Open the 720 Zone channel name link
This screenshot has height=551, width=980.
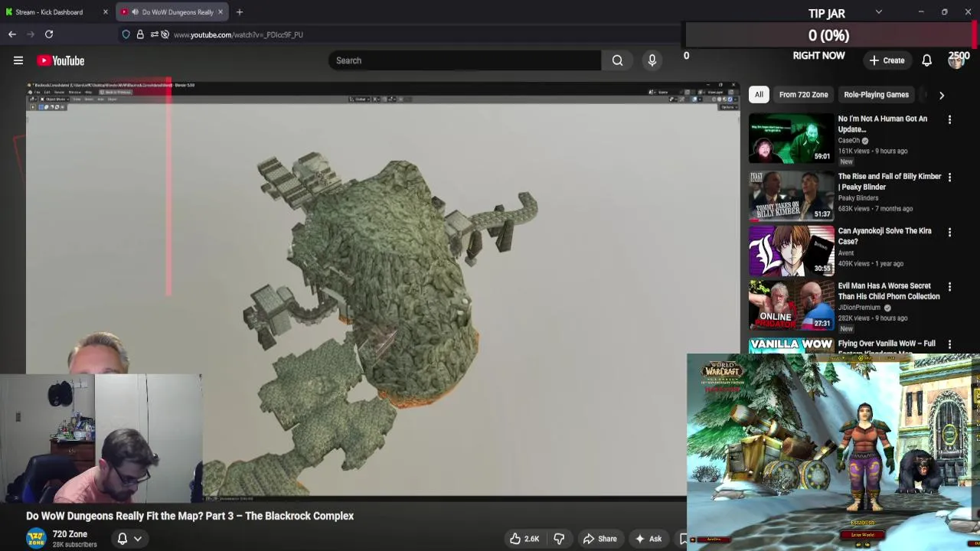pyautogui.click(x=70, y=534)
